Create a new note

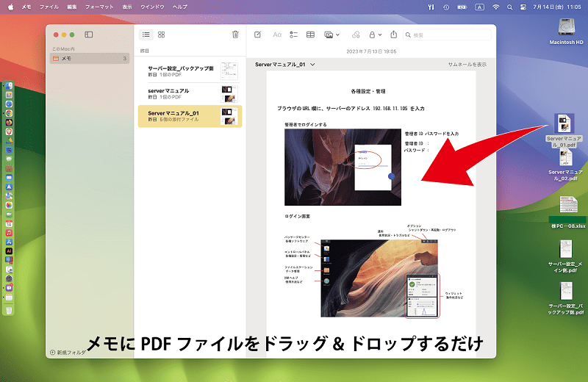coord(258,35)
